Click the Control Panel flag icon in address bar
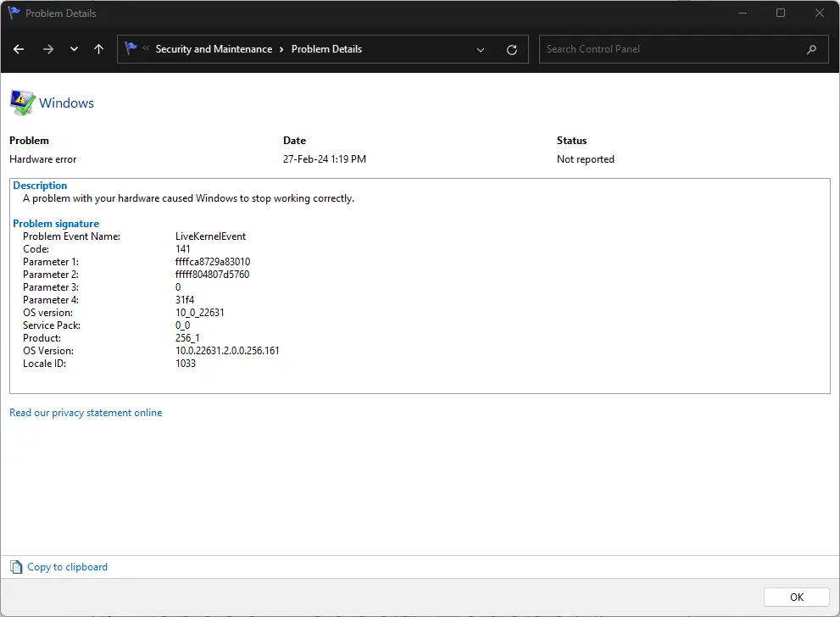The height and width of the screenshot is (617, 840). coord(131,48)
